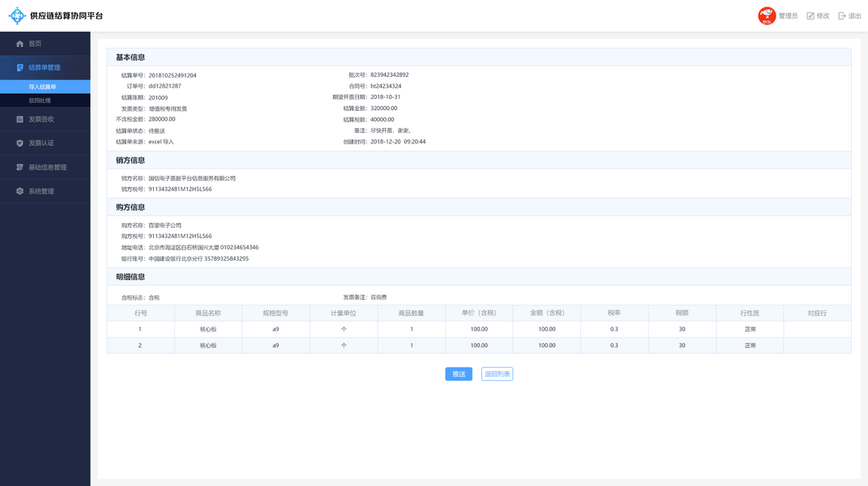Click the 基础信息管理 sidebar icon
This screenshot has height=486, width=868.
click(20, 167)
